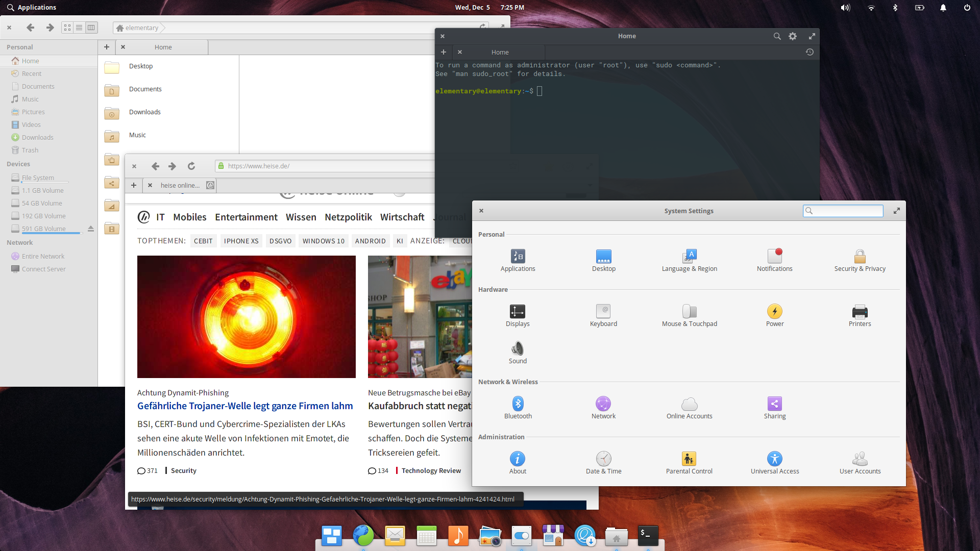
Task: Open Language & Region settings
Action: click(x=689, y=261)
